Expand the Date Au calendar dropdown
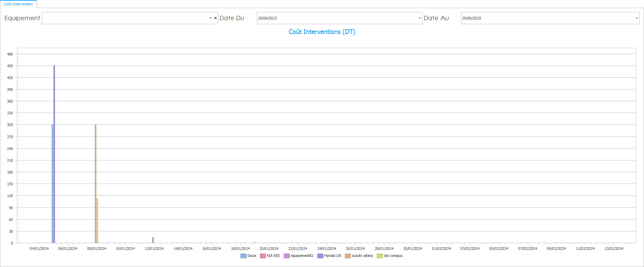644x267 pixels. (637, 18)
